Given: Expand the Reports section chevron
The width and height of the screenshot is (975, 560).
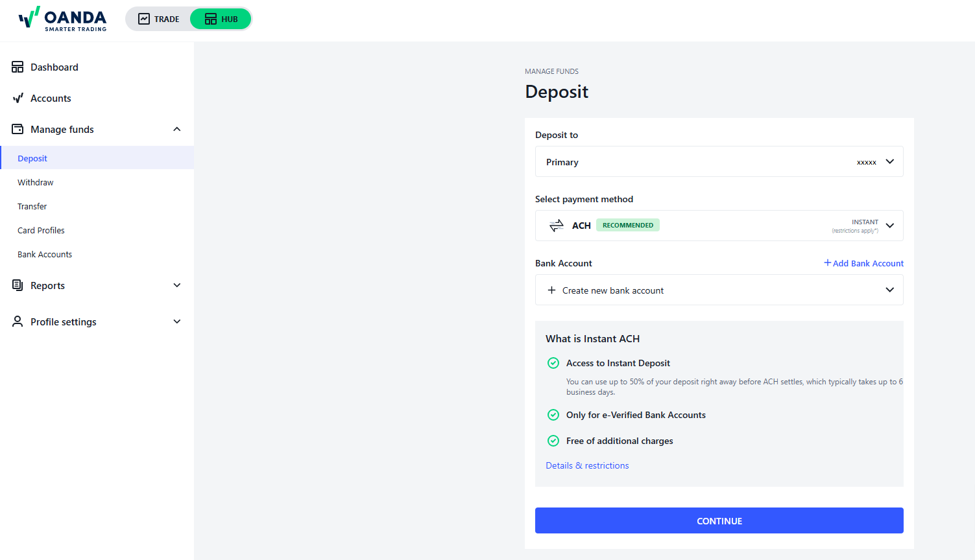Looking at the screenshot, I should [x=176, y=285].
